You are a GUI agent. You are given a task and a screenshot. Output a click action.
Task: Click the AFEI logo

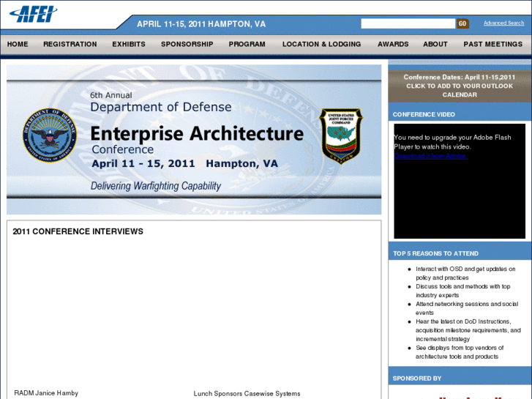[x=33, y=14]
